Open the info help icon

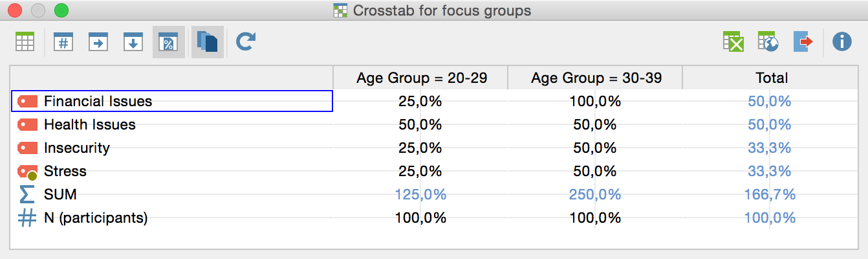pyautogui.click(x=841, y=43)
